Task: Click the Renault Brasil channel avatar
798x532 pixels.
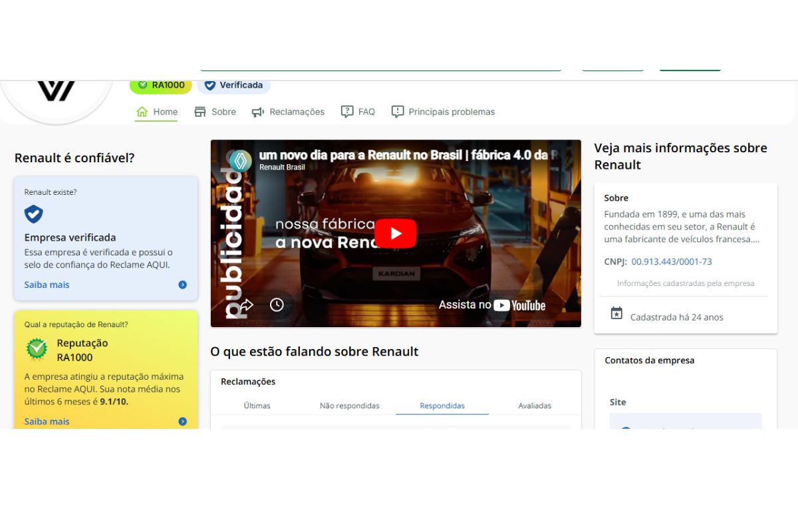Action: [240, 161]
